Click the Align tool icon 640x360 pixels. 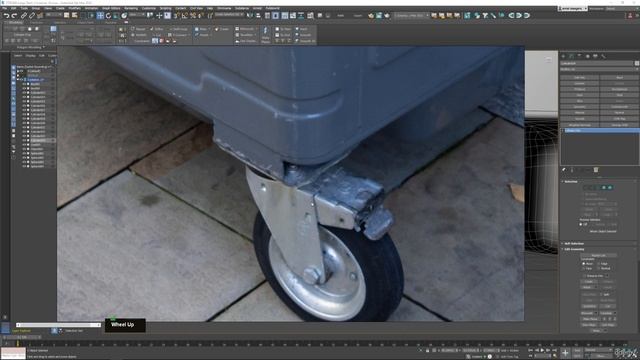coord(258,16)
